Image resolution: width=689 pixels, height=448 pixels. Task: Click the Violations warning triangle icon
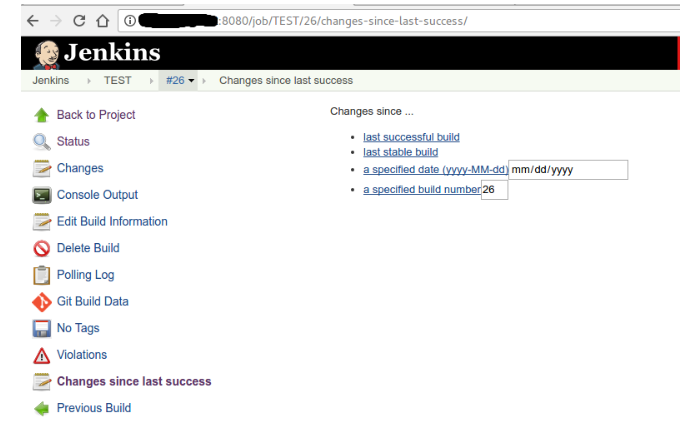tap(41, 355)
